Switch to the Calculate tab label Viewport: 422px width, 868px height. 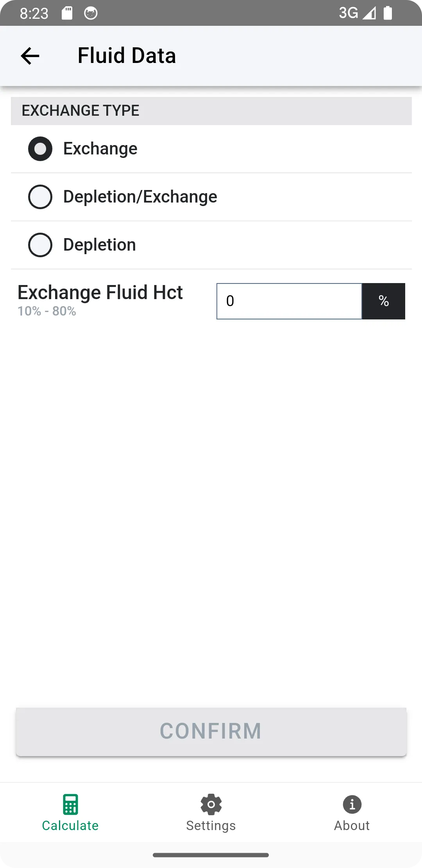(x=70, y=825)
